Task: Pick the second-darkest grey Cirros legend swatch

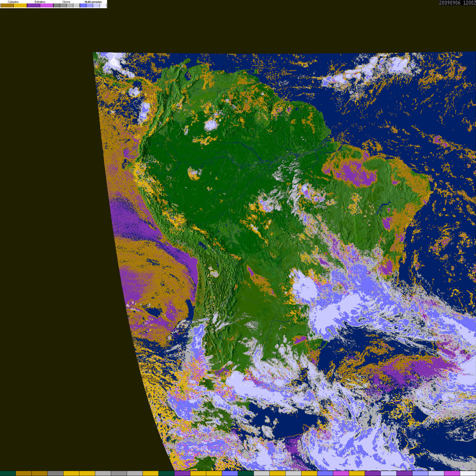Action: tap(63, 5)
